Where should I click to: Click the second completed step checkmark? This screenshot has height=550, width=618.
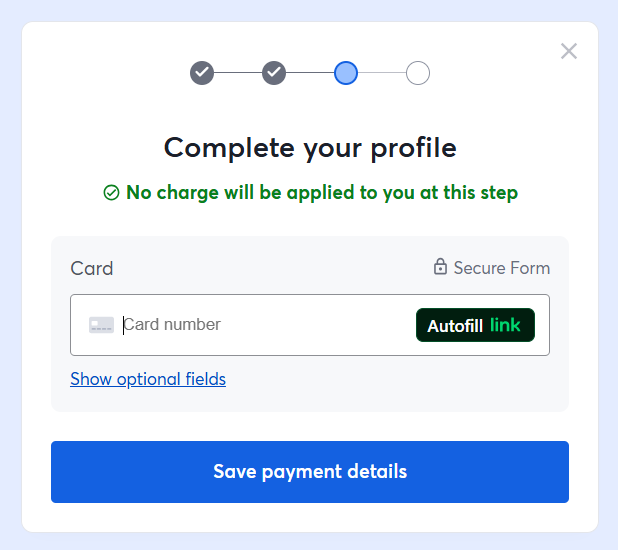(x=274, y=73)
